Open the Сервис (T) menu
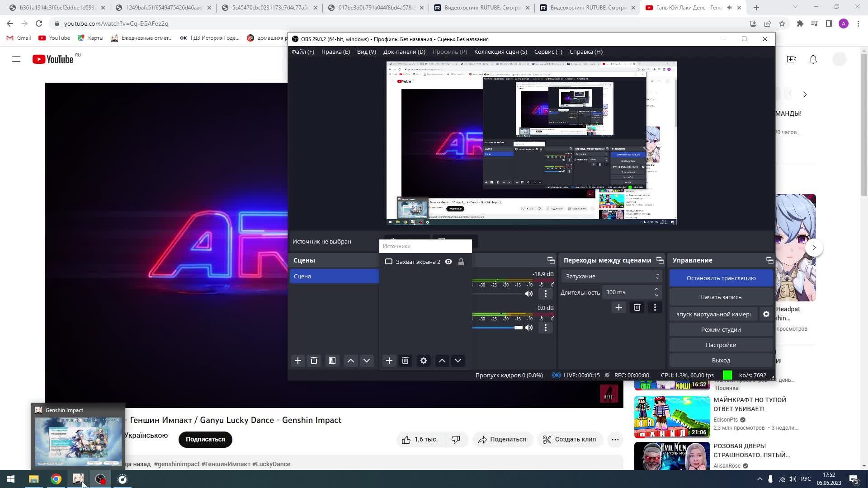Image resolution: width=868 pixels, height=488 pixels. tap(548, 52)
